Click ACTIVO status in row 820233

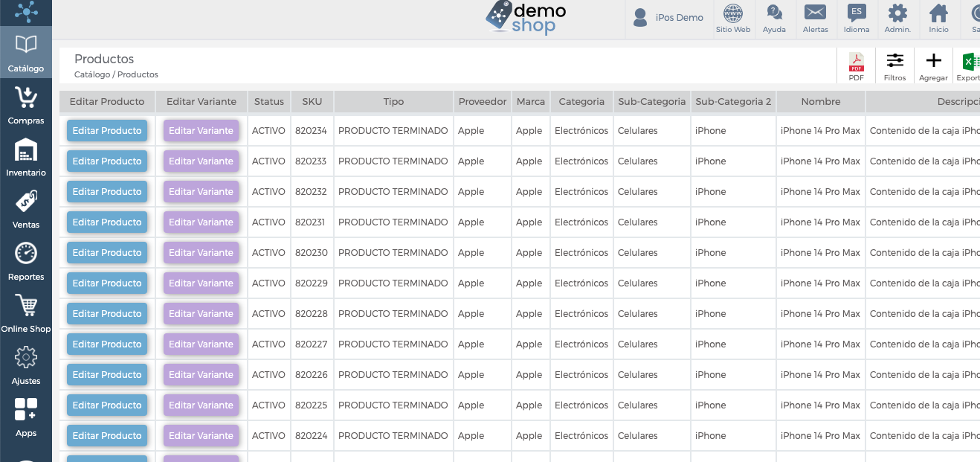(268, 161)
